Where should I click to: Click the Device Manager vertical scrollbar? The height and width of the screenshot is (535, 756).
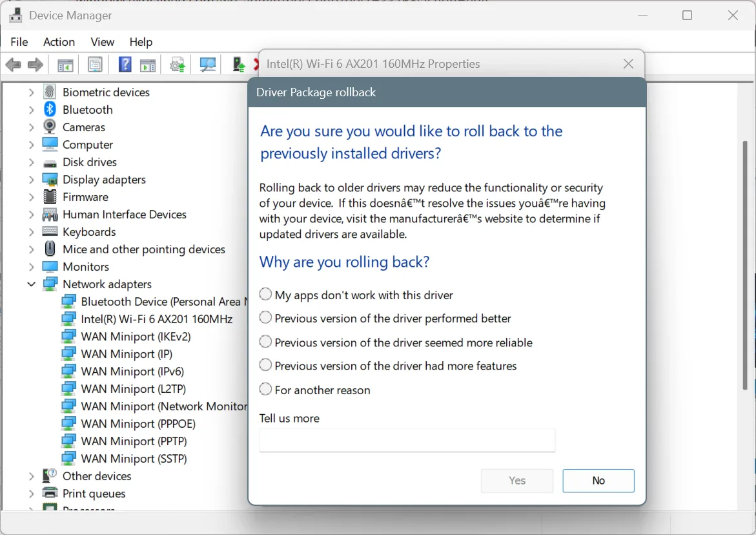click(x=746, y=264)
